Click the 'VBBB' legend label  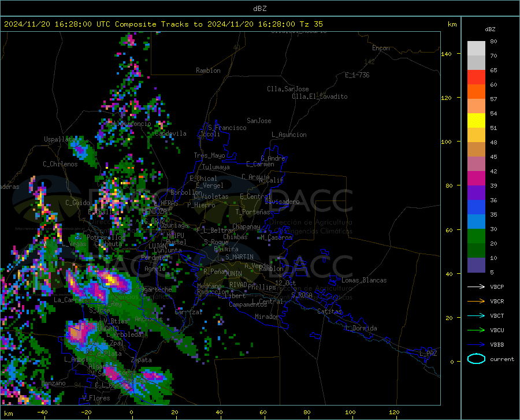coord(497,345)
